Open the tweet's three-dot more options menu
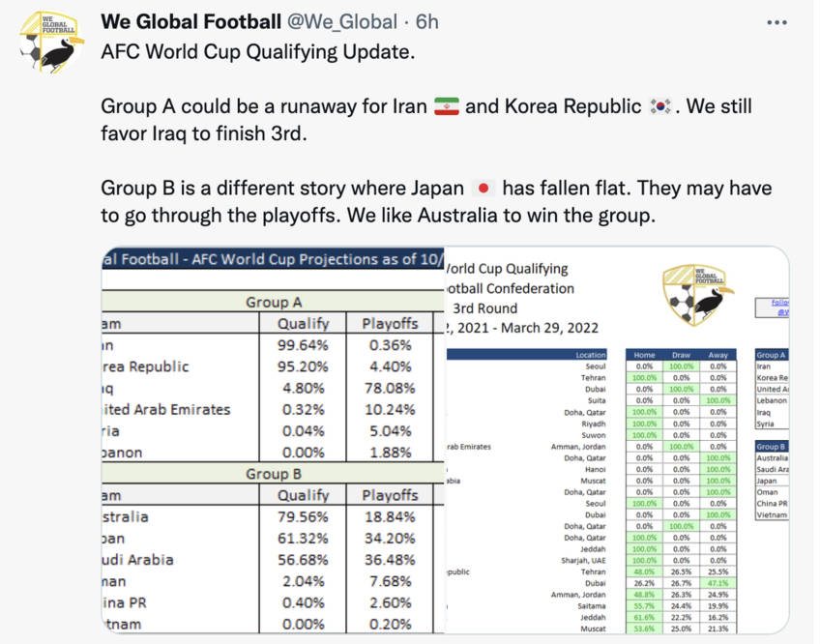This screenshot has width=820, height=644. click(776, 22)
